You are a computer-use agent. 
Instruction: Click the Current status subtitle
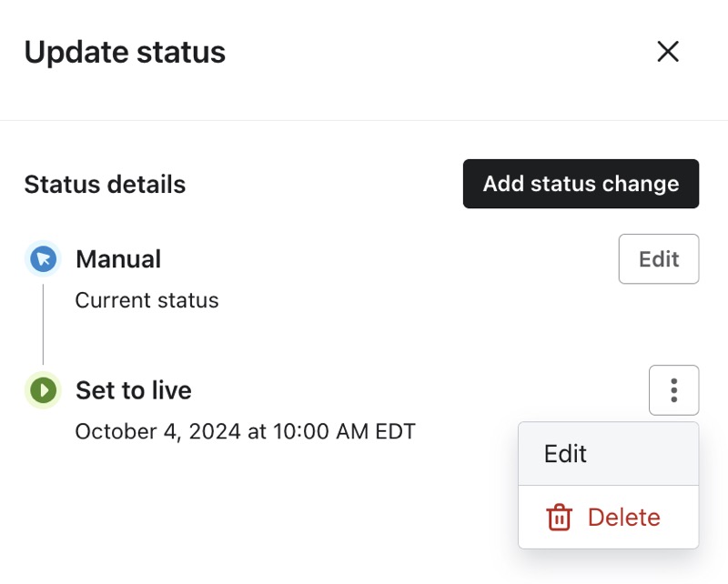[147, 300]
